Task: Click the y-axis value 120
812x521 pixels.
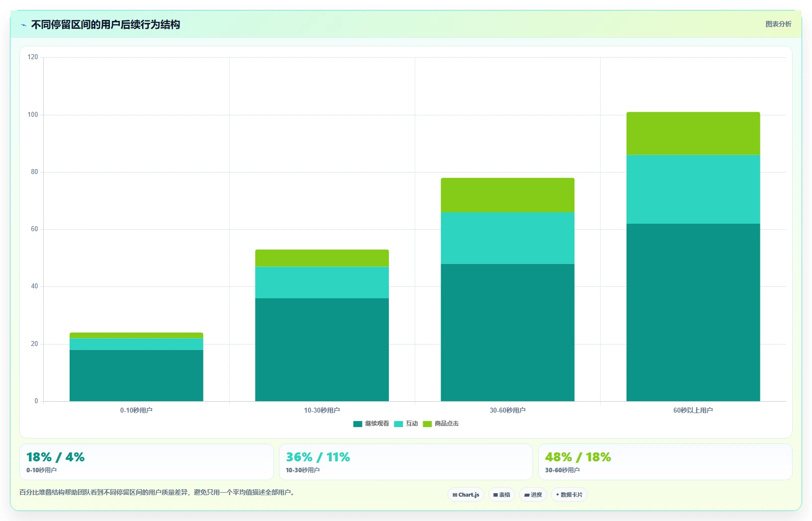Action: click(x=33, y=57)
